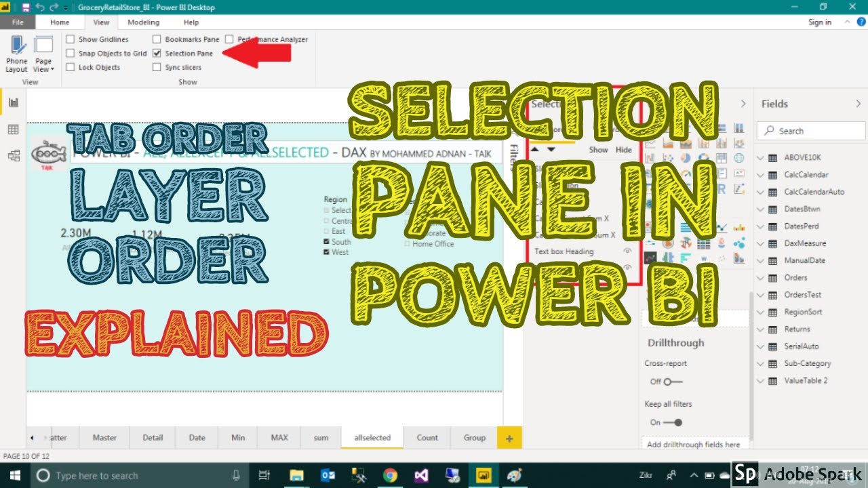868x488 pixels.
Task: Collapse the Visualizations pane chevron
Action: pos(743,104)
